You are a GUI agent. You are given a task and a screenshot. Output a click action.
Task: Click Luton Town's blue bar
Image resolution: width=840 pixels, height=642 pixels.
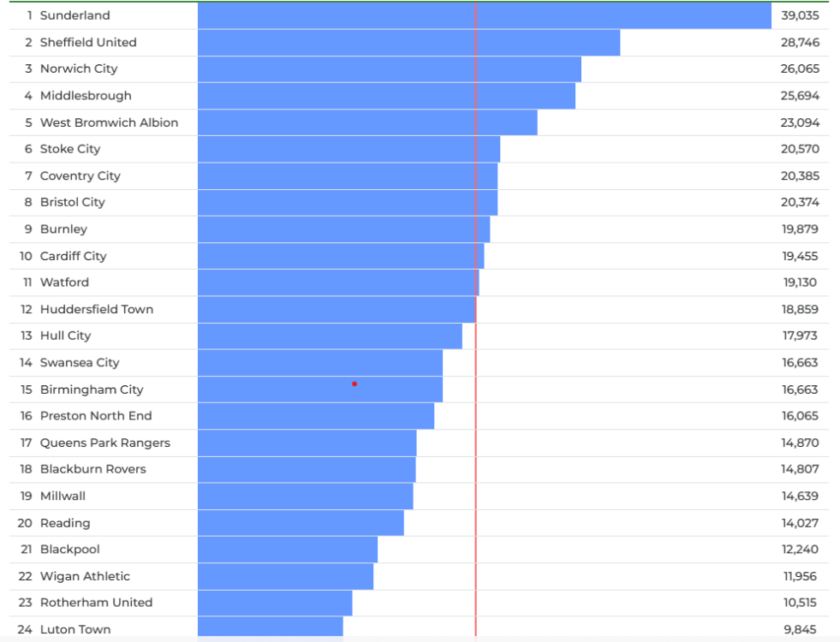coord(270,627)
